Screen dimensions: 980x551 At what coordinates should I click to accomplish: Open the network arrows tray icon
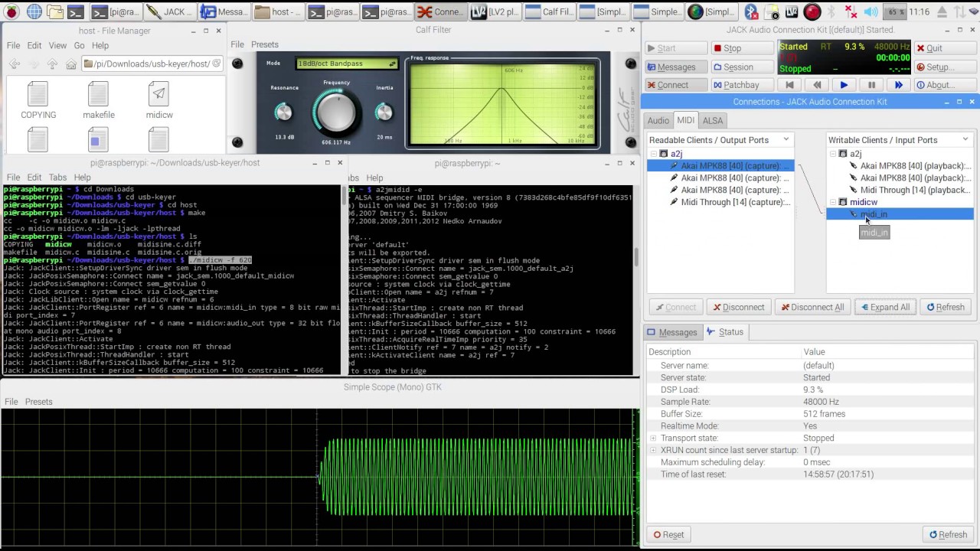(x=851, y=11)
